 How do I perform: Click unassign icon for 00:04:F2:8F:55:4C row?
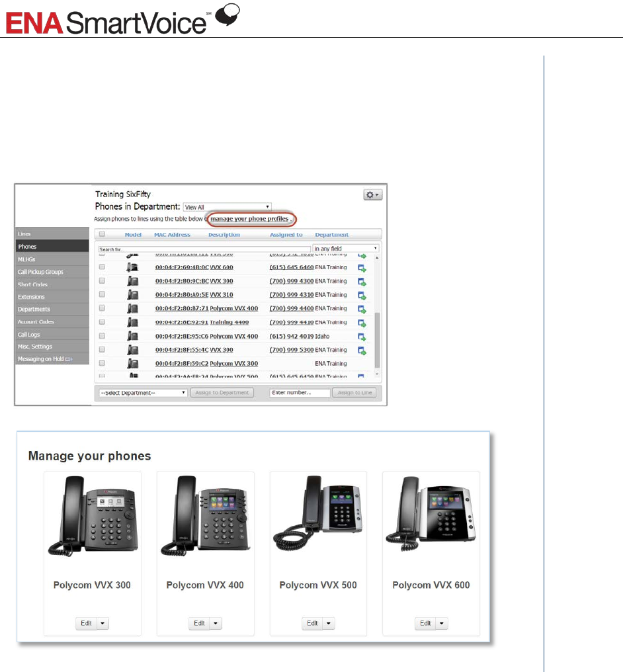[362, 351]
